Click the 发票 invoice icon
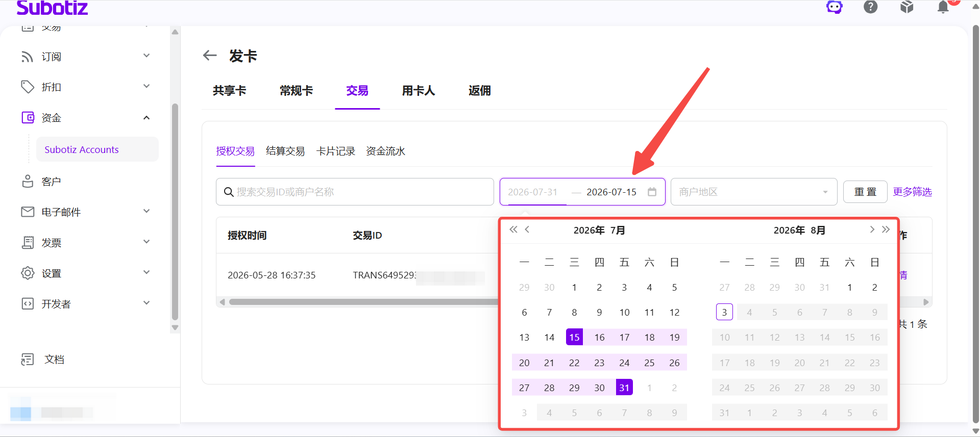 (x=28, y=242)
